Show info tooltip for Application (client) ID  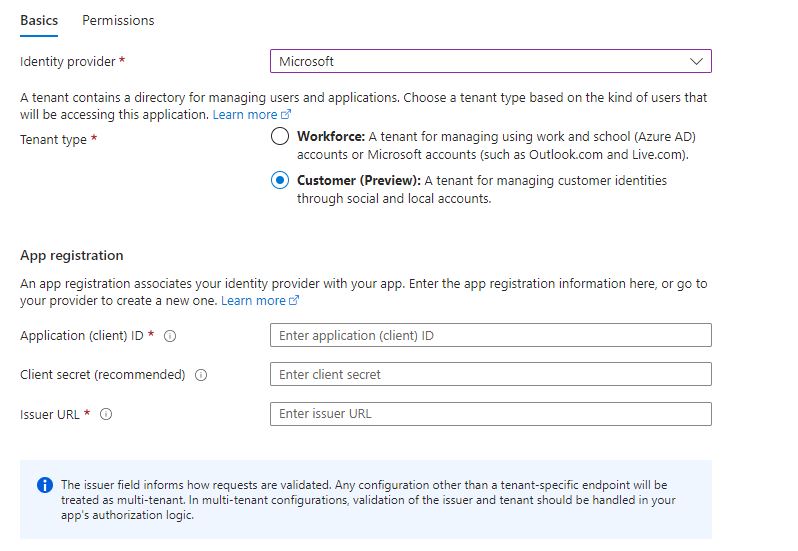(x=170, y=336)
